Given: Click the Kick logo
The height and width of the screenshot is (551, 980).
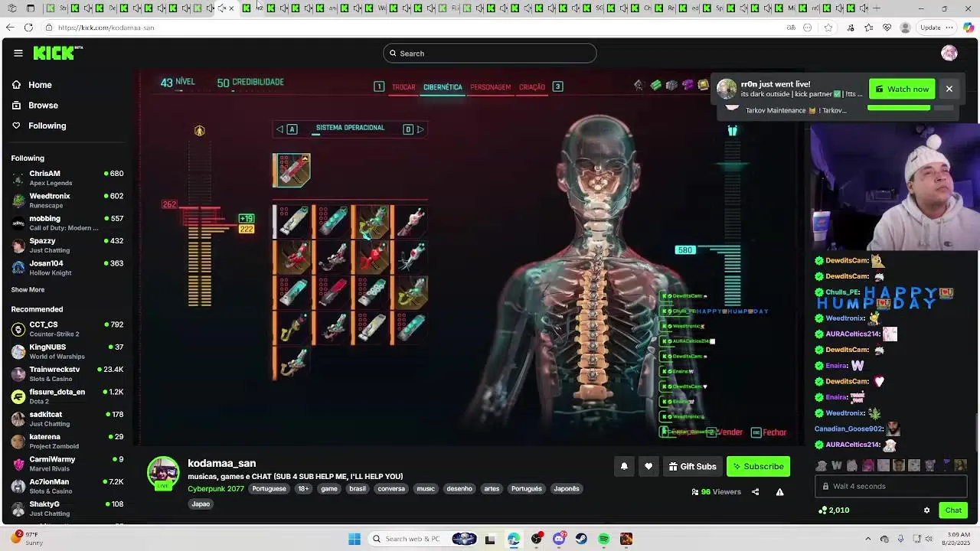Looking at the screenshot, I should [x=57, y=53].
